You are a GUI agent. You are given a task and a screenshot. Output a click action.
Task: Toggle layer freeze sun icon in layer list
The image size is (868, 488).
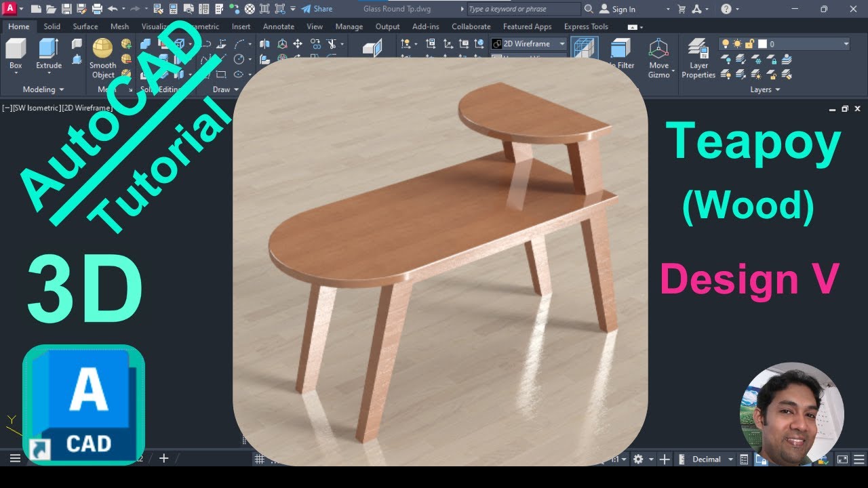tap(737, 43)
